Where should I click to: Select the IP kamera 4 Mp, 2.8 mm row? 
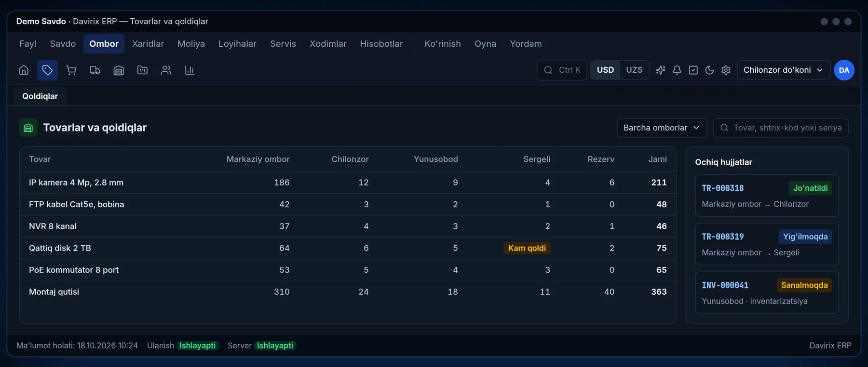pyautogui.click(x=348, y=183)
